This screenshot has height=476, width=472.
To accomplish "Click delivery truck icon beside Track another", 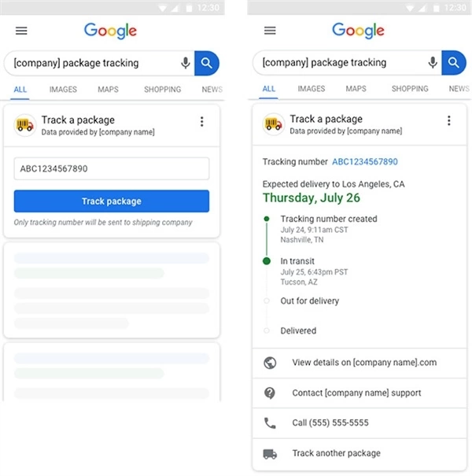I will point(271,453).
